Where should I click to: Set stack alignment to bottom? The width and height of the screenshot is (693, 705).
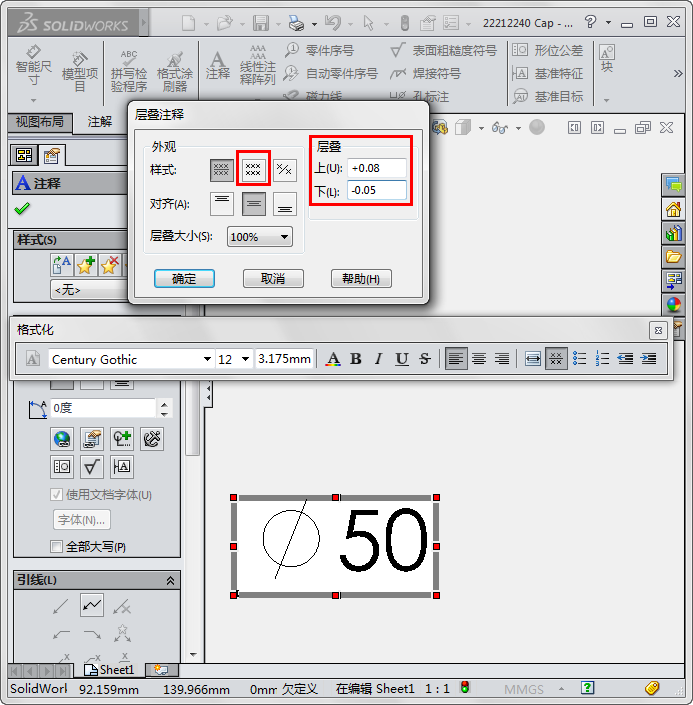coord(285,204)
